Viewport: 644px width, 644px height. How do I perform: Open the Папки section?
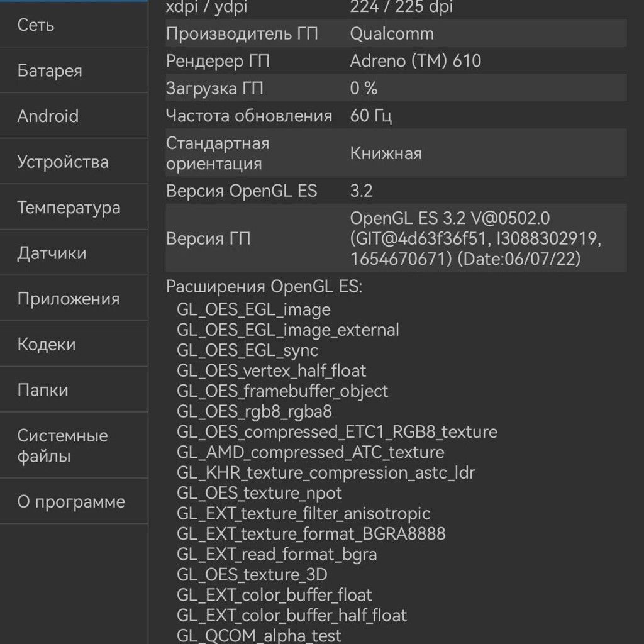point(74,389)
